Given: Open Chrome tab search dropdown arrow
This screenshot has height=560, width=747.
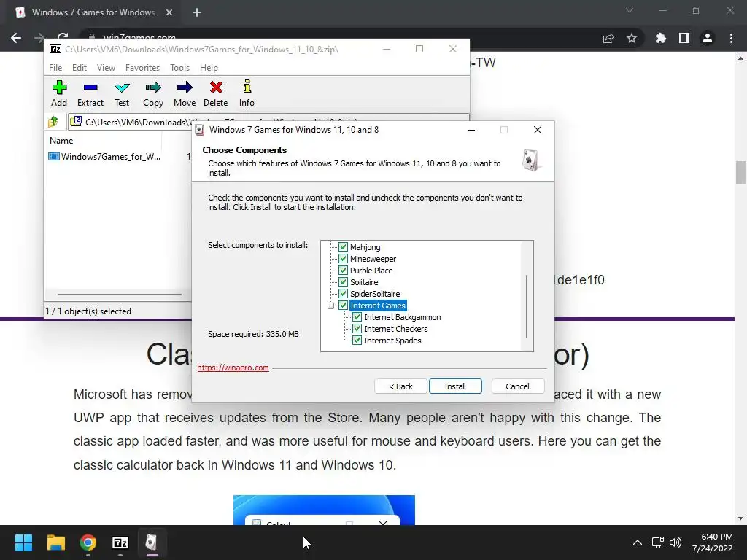Looking at the screenshot, I should 630,10.
